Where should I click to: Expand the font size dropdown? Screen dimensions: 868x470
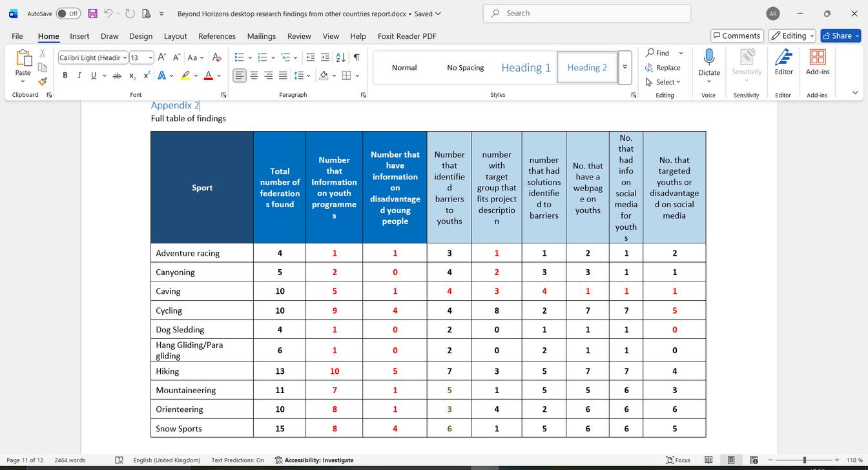pyautogui.click(x=150, y=58)
